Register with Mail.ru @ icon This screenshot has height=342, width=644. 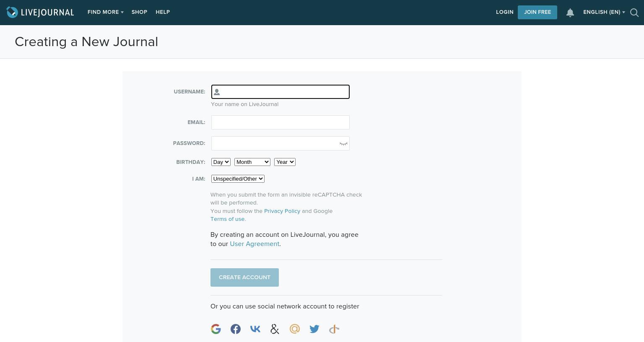(295, 329)
